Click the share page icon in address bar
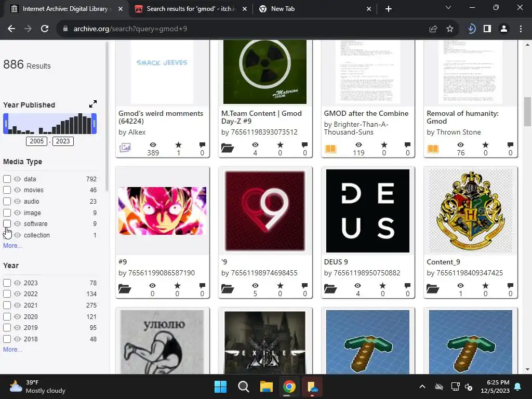 pyautogui.click(x=433, y=29)
